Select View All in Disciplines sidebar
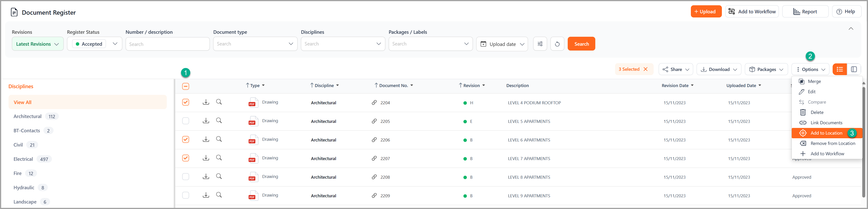The height and width of the screenshot is (209, 868). click(88, 102)
